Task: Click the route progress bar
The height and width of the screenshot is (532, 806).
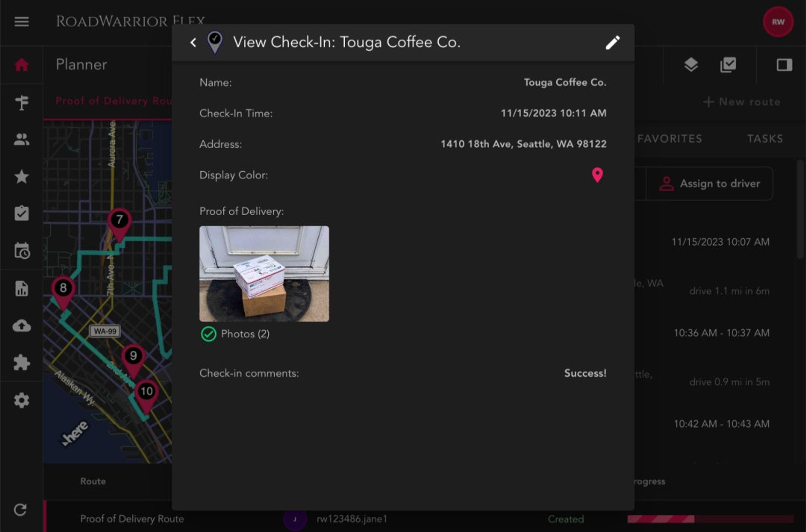Action: (710, 519)
